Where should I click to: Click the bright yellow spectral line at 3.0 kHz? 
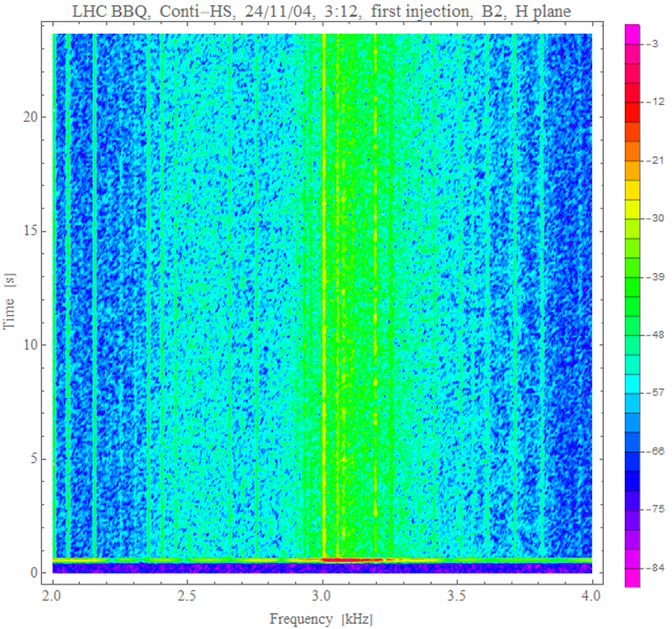click(324, 296)
